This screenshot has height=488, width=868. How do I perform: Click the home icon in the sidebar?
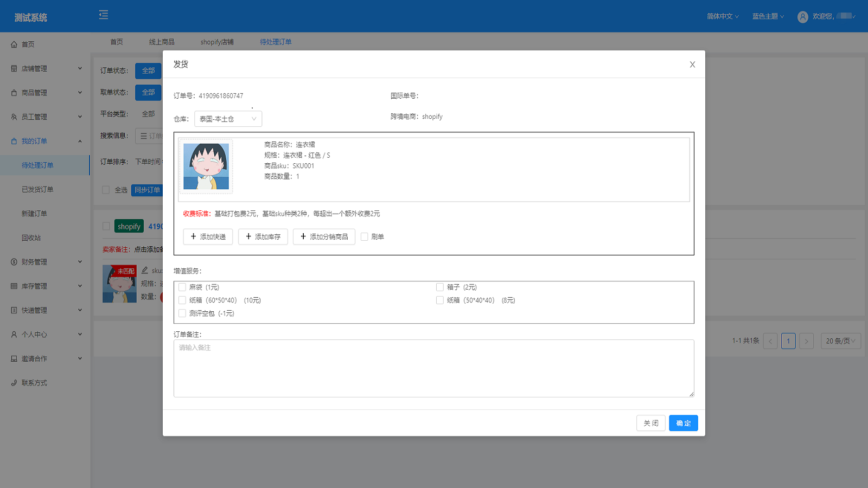pyautogui.click(x=14, y=44)
